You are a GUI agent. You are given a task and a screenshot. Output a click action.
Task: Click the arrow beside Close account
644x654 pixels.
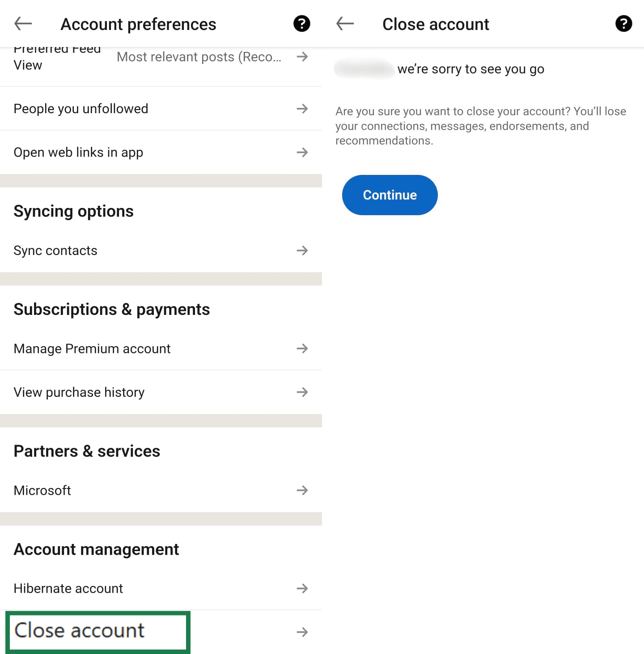pos(303,632)
